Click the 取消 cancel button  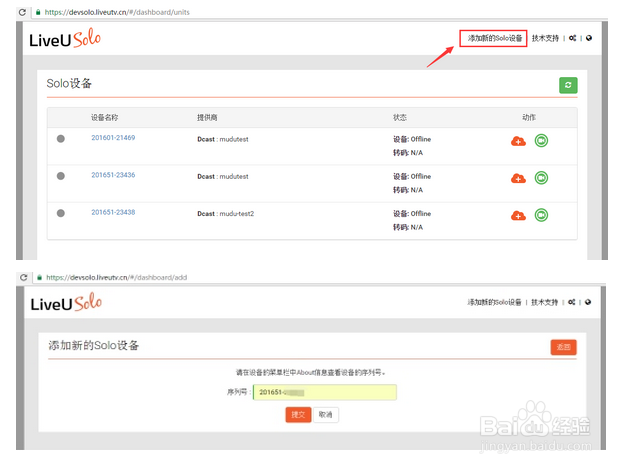point(326,414)
